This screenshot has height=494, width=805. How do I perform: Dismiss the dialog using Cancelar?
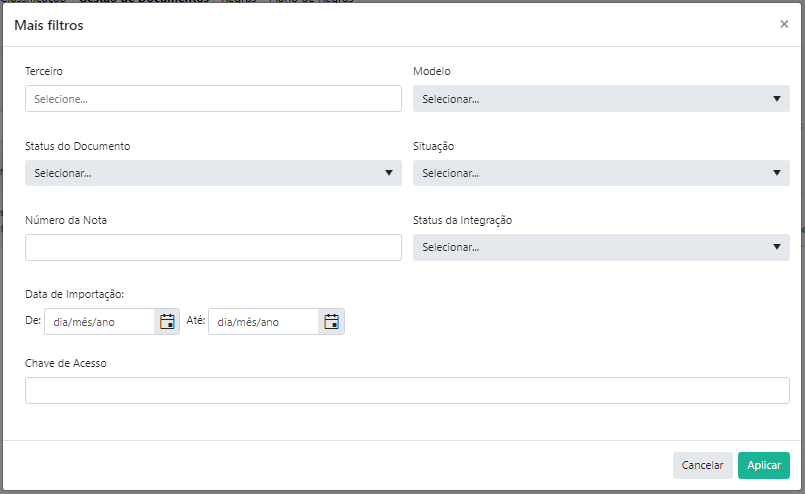702,465
